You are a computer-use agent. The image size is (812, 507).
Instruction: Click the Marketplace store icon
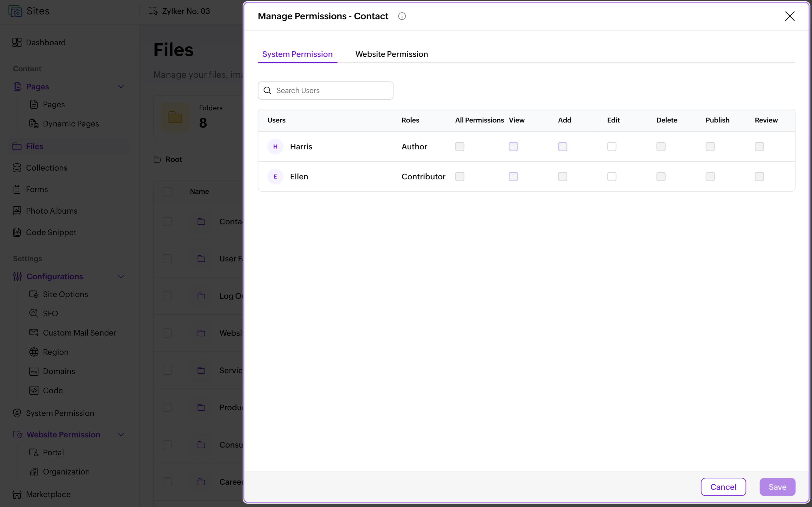(17, 494)
